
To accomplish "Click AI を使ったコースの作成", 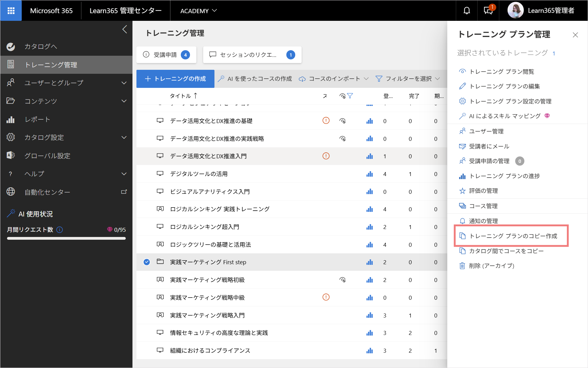I will pyautogui.click(x=255, y=79).
